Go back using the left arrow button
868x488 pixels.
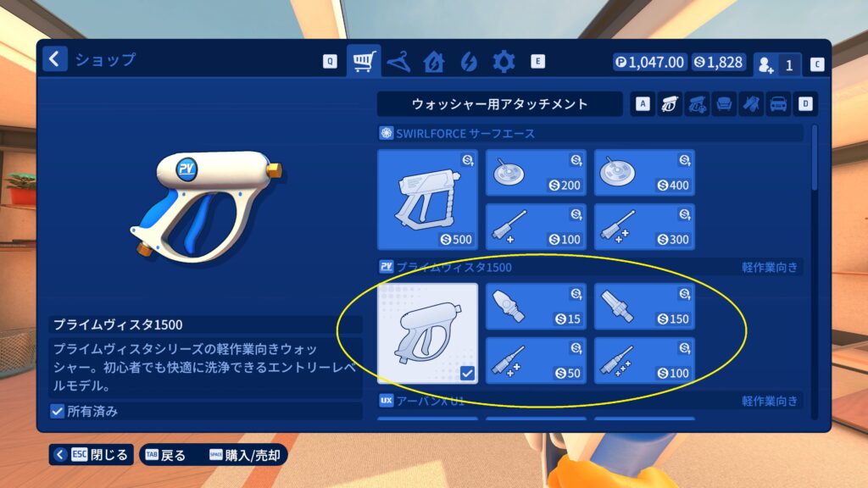[x=55, y=58]
